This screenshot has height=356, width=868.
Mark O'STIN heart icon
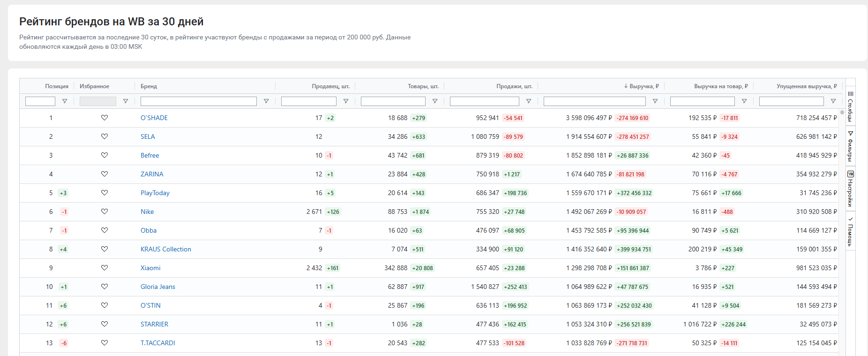pyautogui.click(x=105, y=305)
